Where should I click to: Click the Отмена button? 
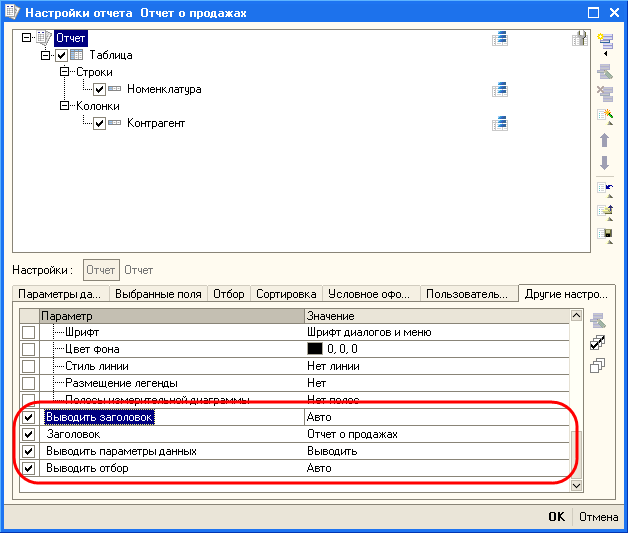tap(597, 518)
